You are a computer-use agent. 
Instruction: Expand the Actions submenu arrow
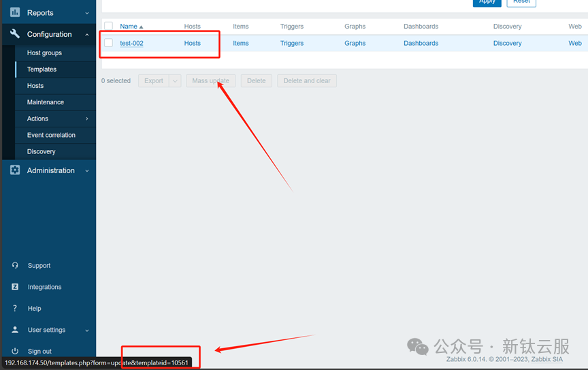click(87, 119)
